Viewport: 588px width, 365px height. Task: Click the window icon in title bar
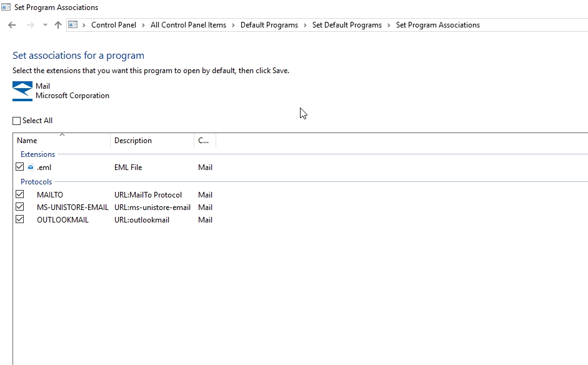[6, 7]
